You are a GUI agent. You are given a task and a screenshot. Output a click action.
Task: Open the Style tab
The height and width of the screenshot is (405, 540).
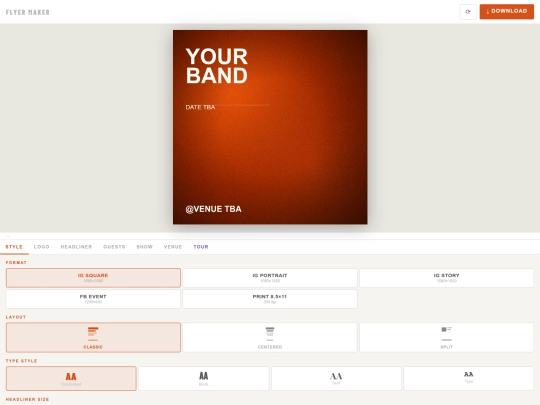click(x=14, y=247)
